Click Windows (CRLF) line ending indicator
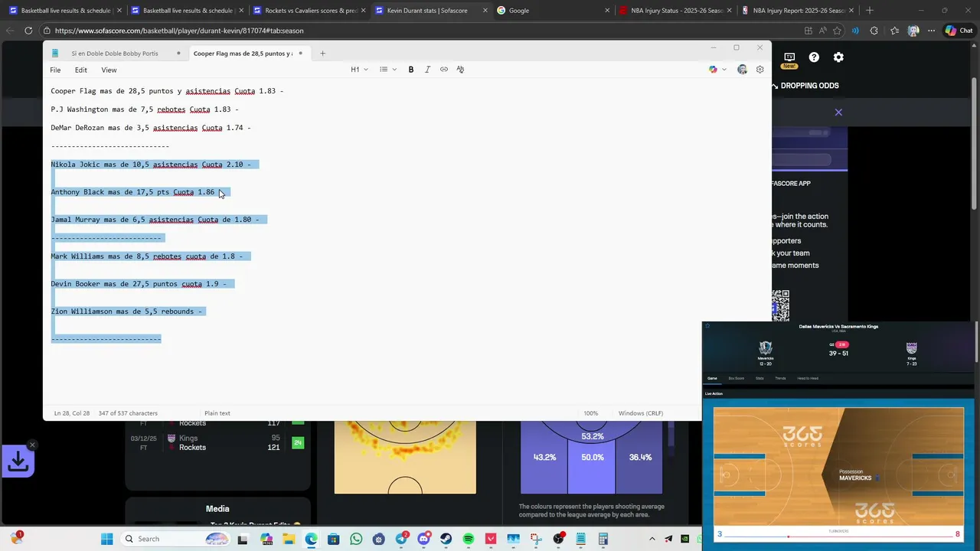 (x=641, y=413)
